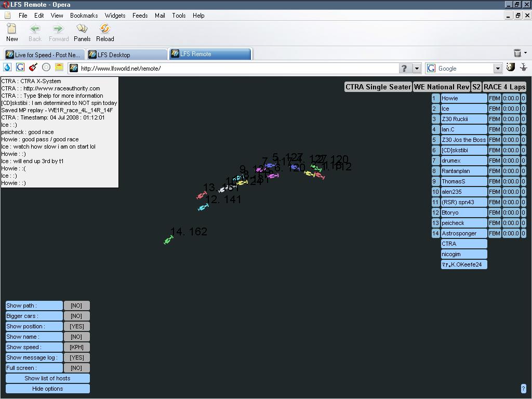Open the Widgets menu
The height and width of the screenshot is (399, 532).
point(115,16)
